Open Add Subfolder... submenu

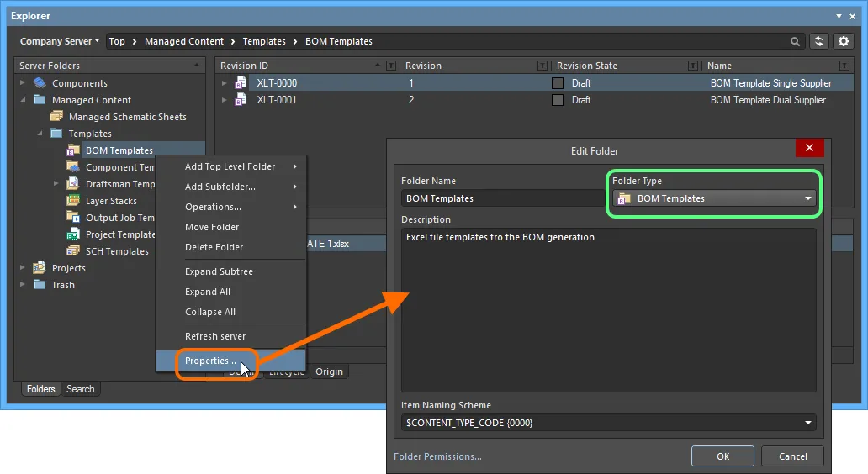230,187
